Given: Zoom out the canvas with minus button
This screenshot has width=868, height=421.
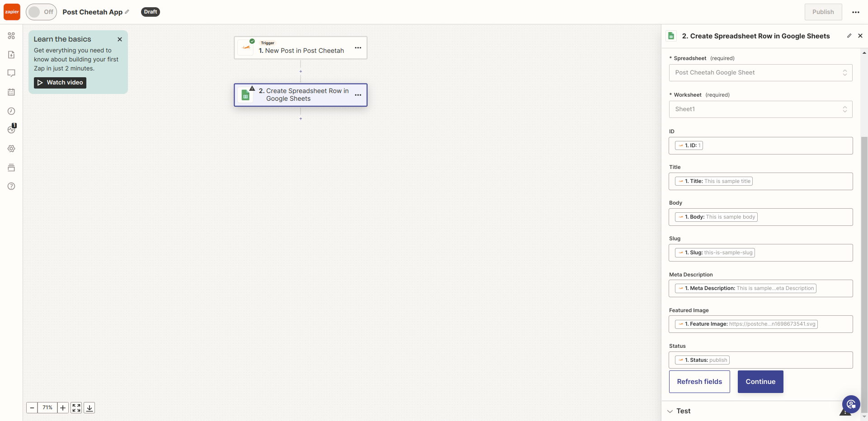Looking at the screenshot, I should point(32,408).
